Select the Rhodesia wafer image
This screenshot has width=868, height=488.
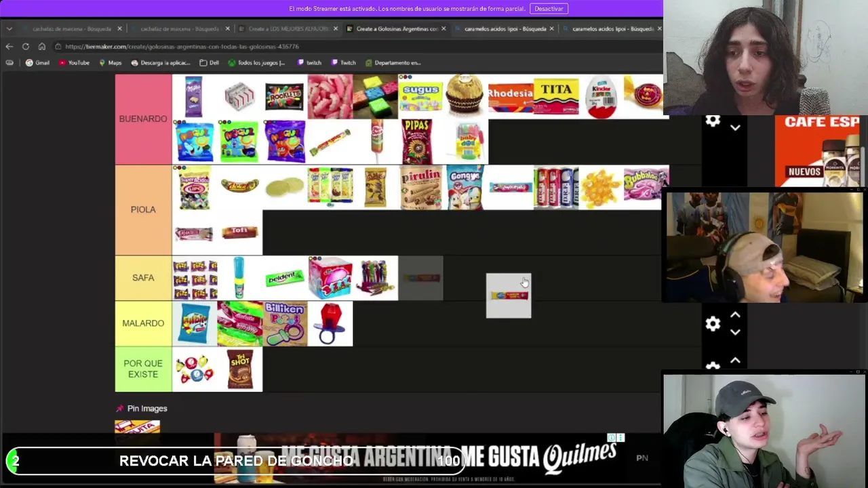(x=511, y=96)
